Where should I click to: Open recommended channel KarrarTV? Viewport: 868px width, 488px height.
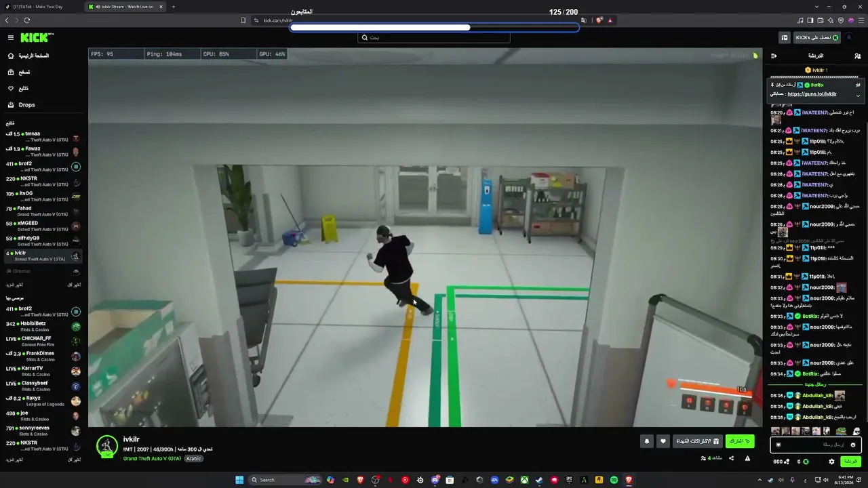pyautogui.click(x=43, y=371)
